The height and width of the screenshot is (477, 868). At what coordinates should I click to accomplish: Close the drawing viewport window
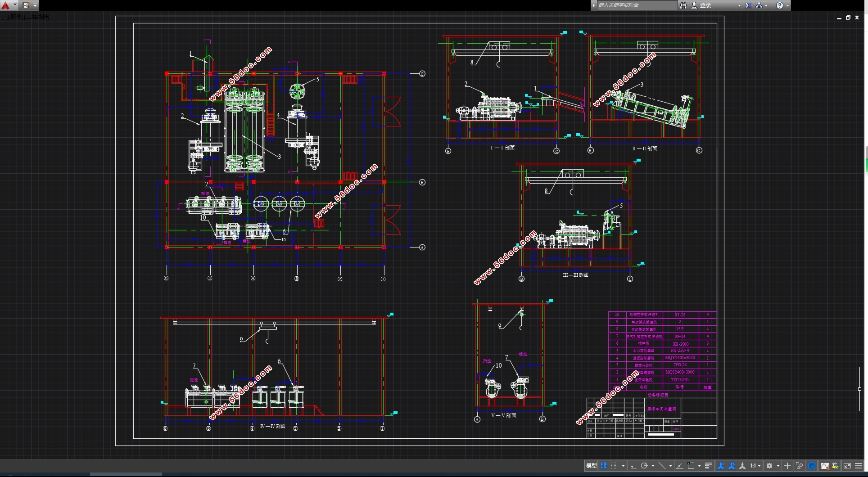coord(857,18)
